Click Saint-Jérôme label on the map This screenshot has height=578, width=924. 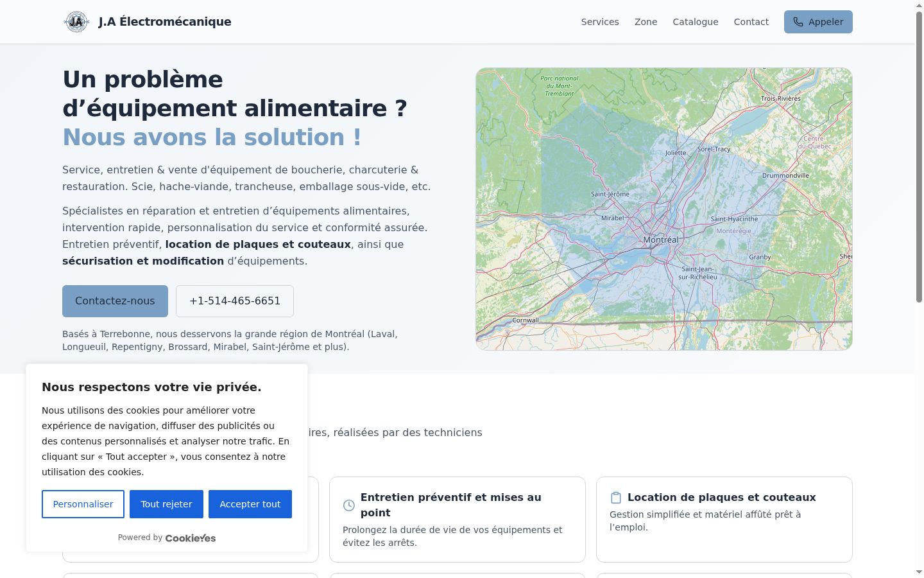click(x=610, y=194)
